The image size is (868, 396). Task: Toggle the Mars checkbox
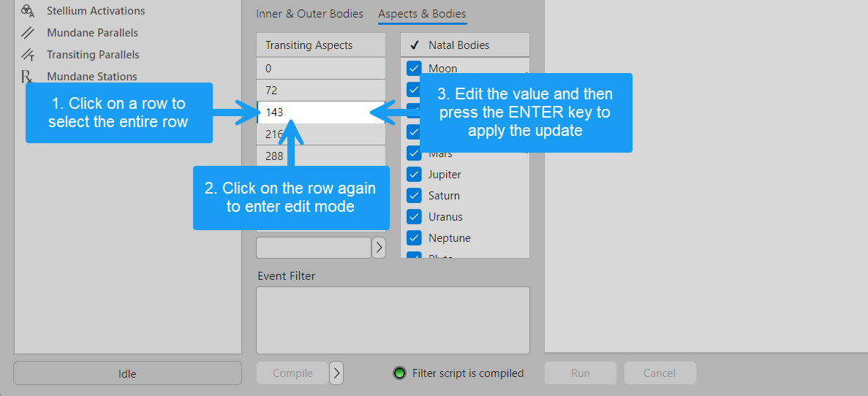pos(414,153)
